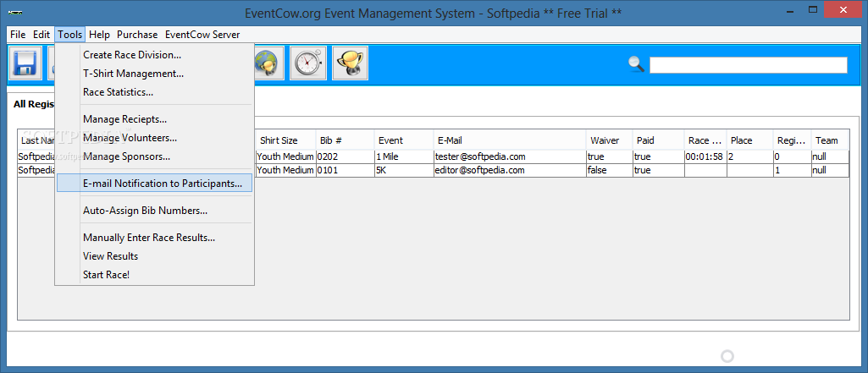Click Paid true in editor@softpedia.com row
The image size is (868, 373).
[x=658, y=170]
